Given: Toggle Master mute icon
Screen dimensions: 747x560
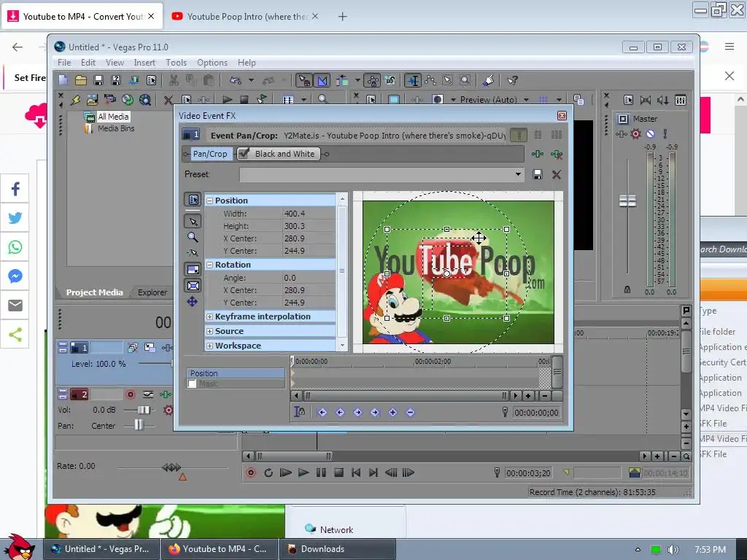Looking at the screenshot, I should pyautogui.click(x=650, y=134).
